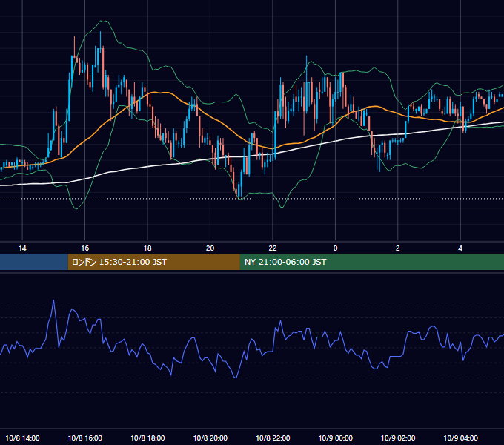Select the ロンドン 15:30-21:00 JST session band
This screenshot has height=445, width=504.
[153, 262]
